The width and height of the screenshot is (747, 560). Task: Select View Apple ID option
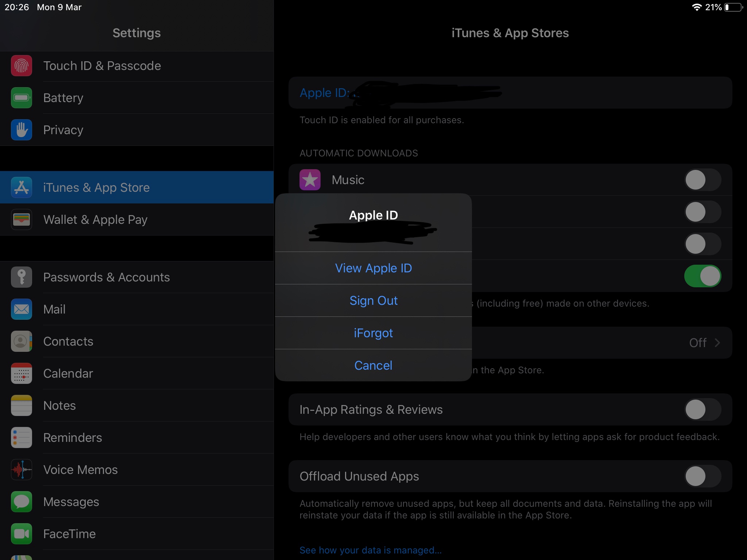click(x=373, y=268)
